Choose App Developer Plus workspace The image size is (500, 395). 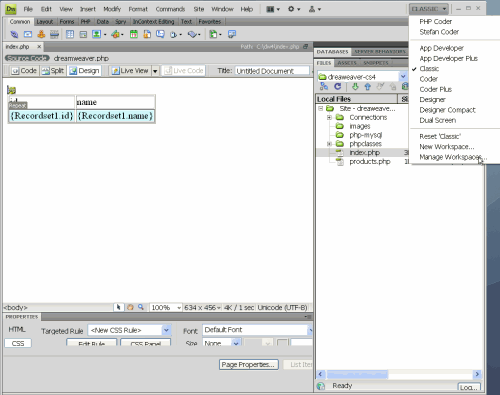point(448,59)
